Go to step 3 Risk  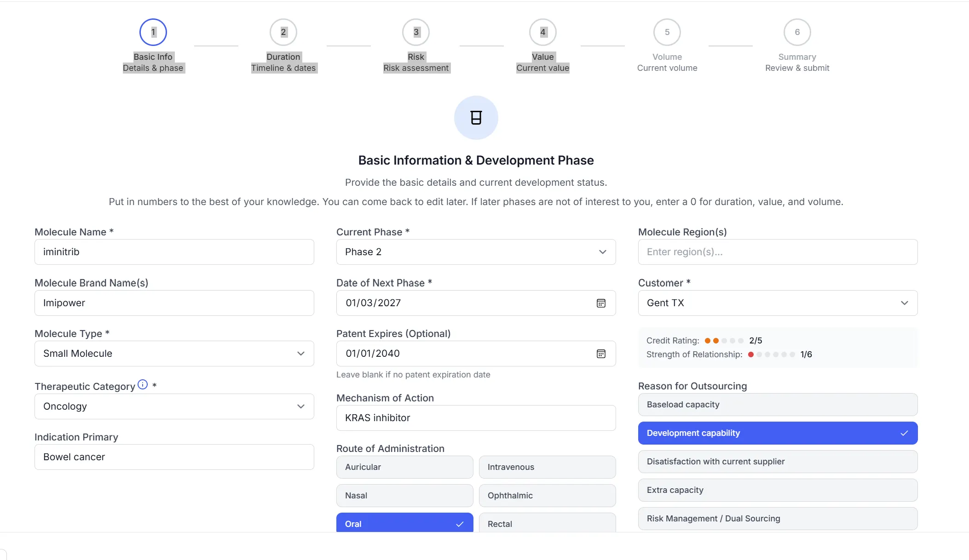[x=416, y=32]
